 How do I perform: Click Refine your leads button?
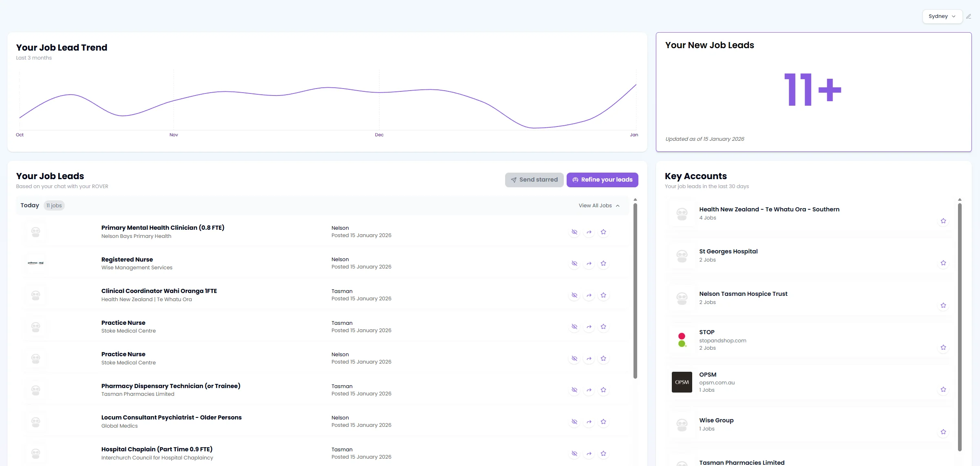coord(602,180)
